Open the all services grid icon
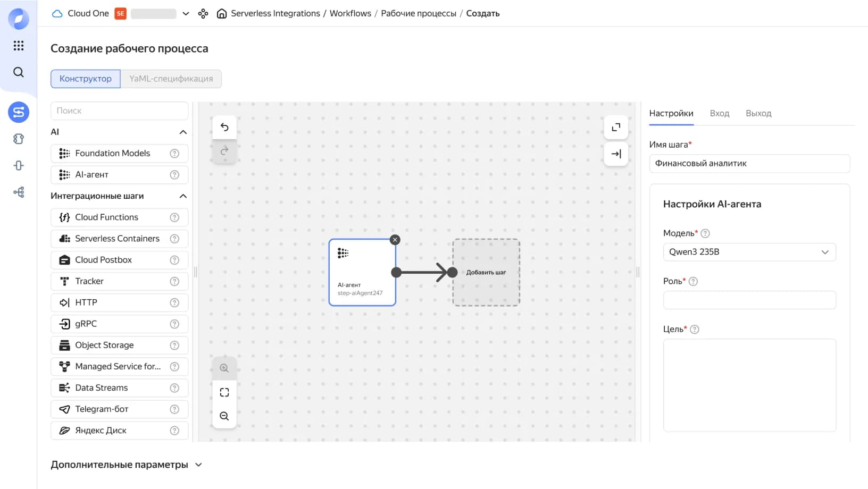 click(19, 46)
